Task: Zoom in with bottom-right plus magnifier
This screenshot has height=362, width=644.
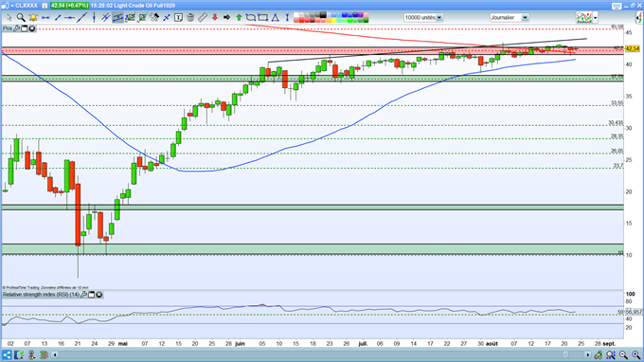Action: [x=635, y=354]
